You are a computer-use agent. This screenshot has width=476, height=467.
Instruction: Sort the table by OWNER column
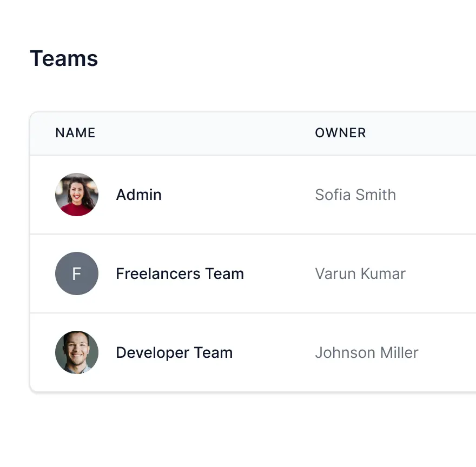(340, 133)
